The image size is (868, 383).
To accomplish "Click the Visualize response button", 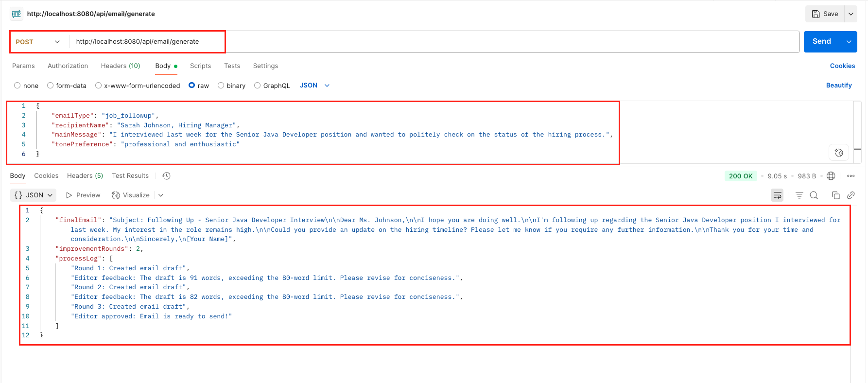I will [131, 195].
